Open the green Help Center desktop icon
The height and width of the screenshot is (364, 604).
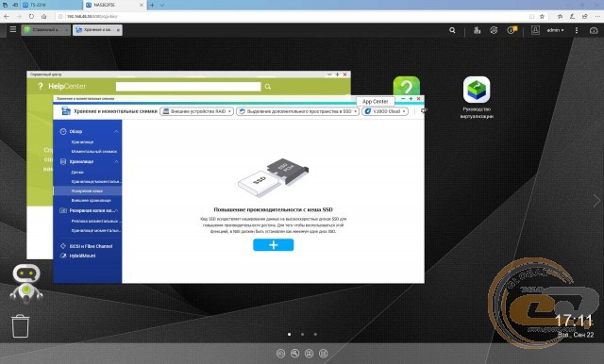[x=407, y=86]
